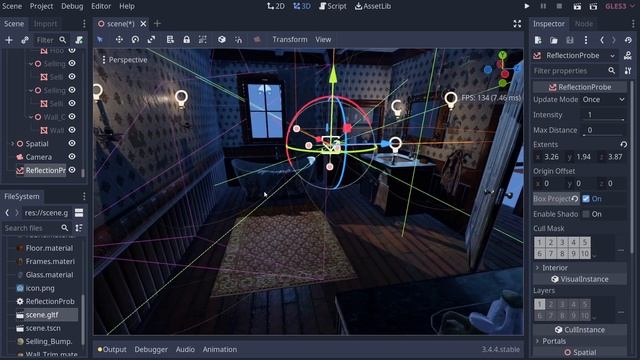
Task: Open the AssetLib workspace
Action: (373, 6)
